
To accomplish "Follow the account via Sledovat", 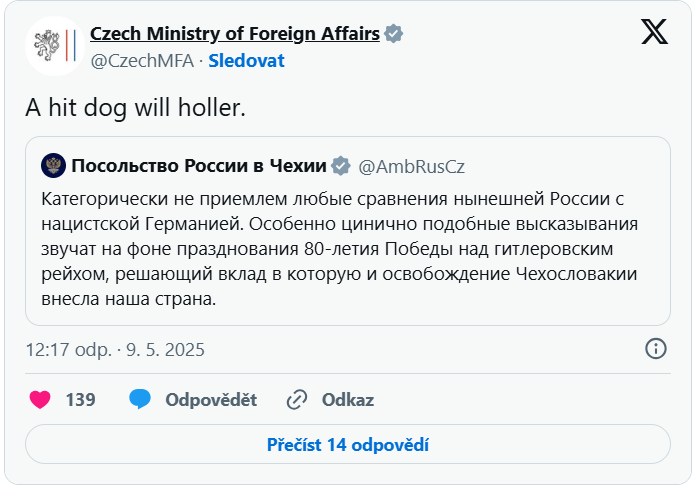I will [x=246, y=61].
